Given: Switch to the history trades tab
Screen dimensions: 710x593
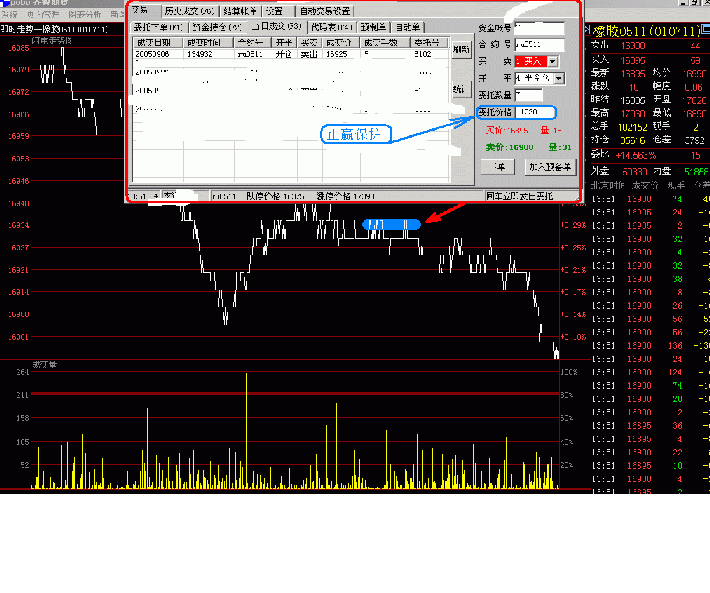Looking at the screenshot, I should click(x=189, y=10).
